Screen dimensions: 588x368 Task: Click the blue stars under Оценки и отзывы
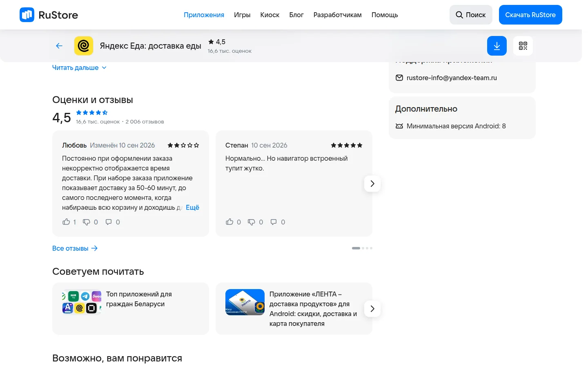[x=92, y=112]
